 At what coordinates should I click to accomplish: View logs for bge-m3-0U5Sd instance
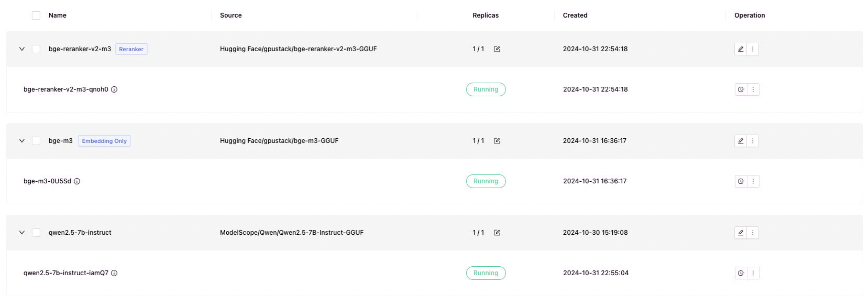tap(741, 181)
